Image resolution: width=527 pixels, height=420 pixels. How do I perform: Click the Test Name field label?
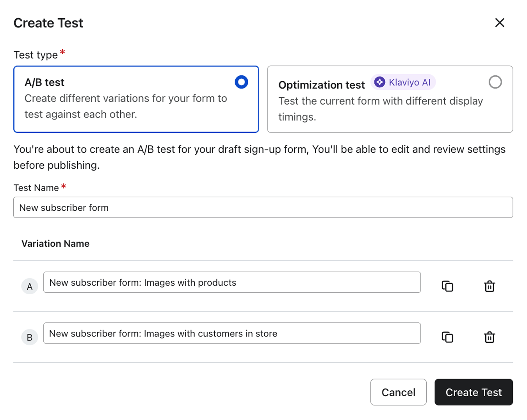[x=36, y=188]
